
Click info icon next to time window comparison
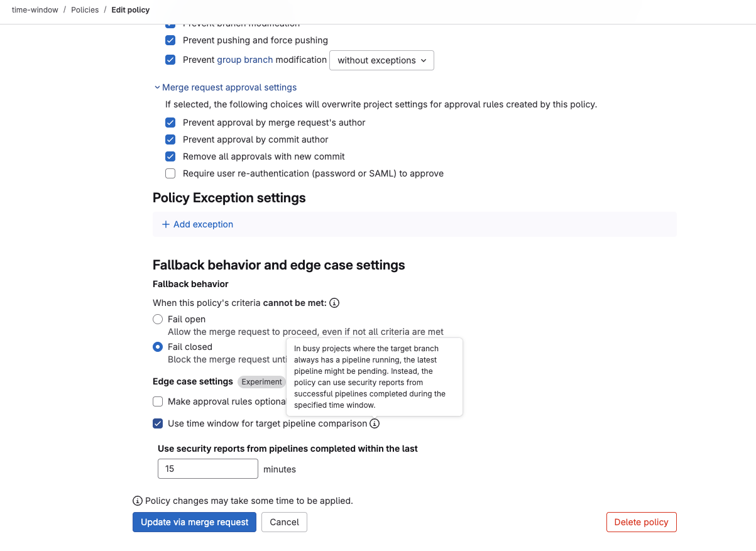point(375,423)
